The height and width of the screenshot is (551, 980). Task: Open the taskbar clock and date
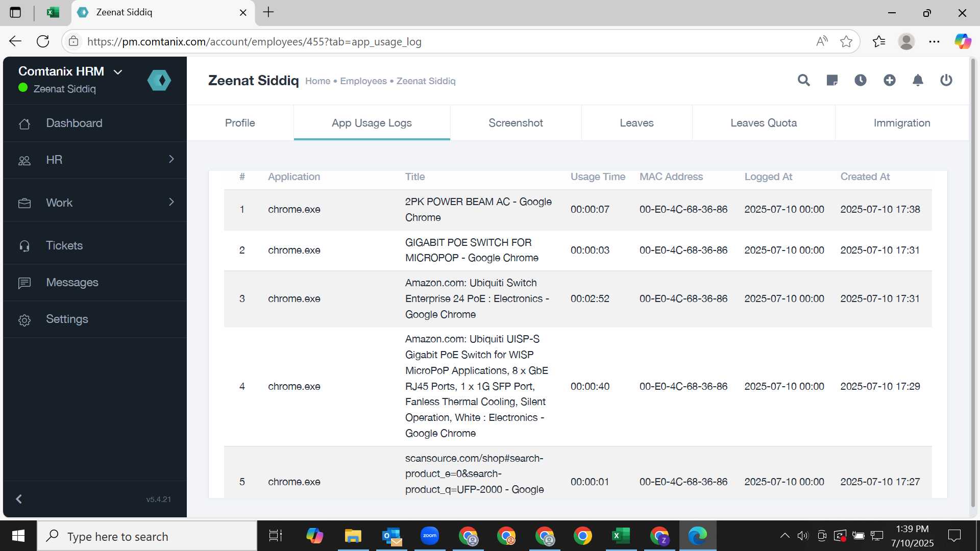coord(912,536)
